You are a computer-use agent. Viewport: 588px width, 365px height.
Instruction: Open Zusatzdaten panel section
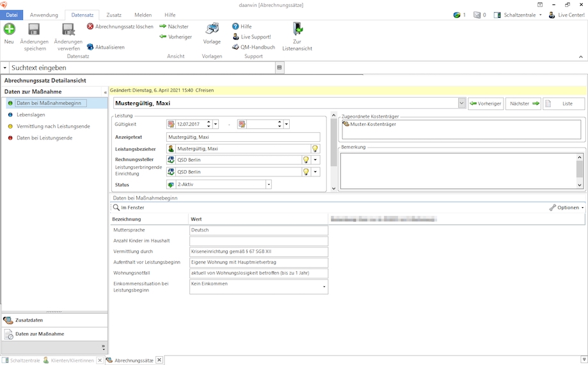[x=55, y=320]
